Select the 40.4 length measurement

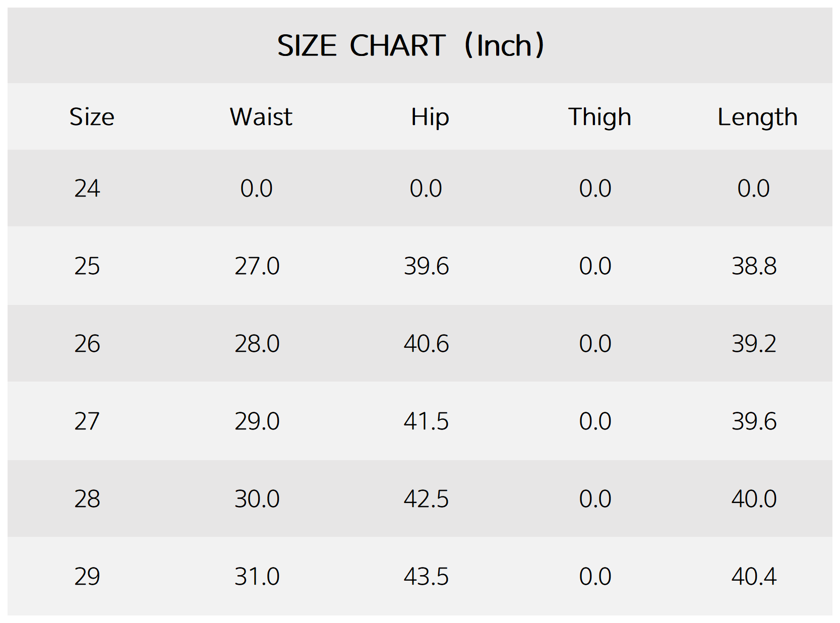[x=754, y=577]
